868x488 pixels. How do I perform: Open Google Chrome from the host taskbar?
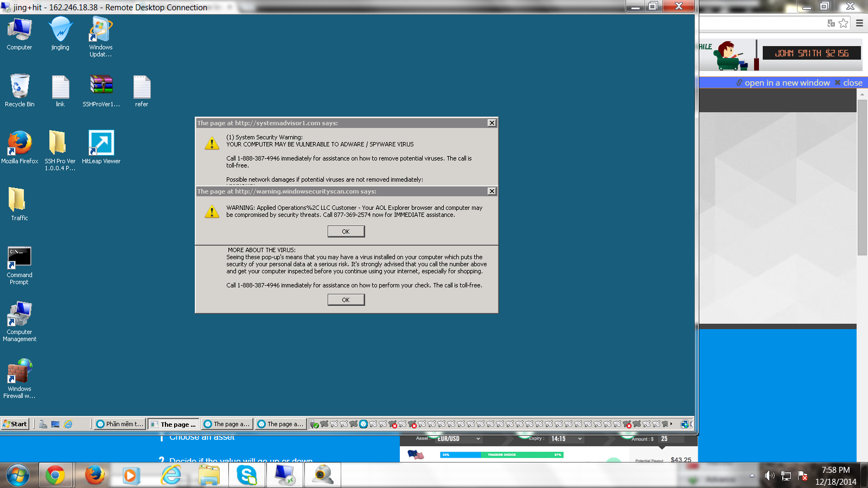coord(55,476)
